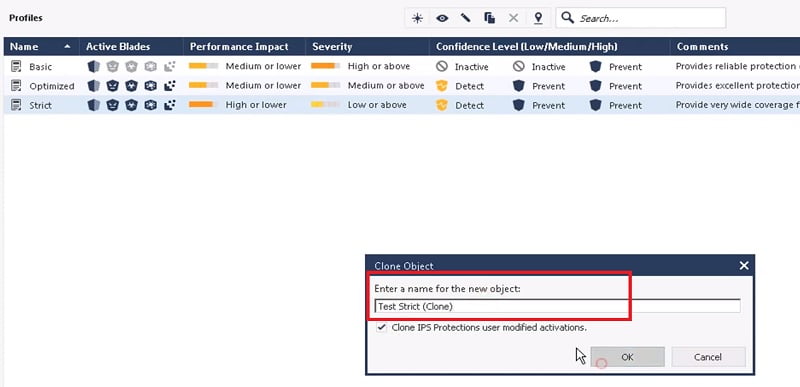The width and height of the screenshot is (800, 387).
Task: Confirm clone with the OK button
Action: point(628,357)
